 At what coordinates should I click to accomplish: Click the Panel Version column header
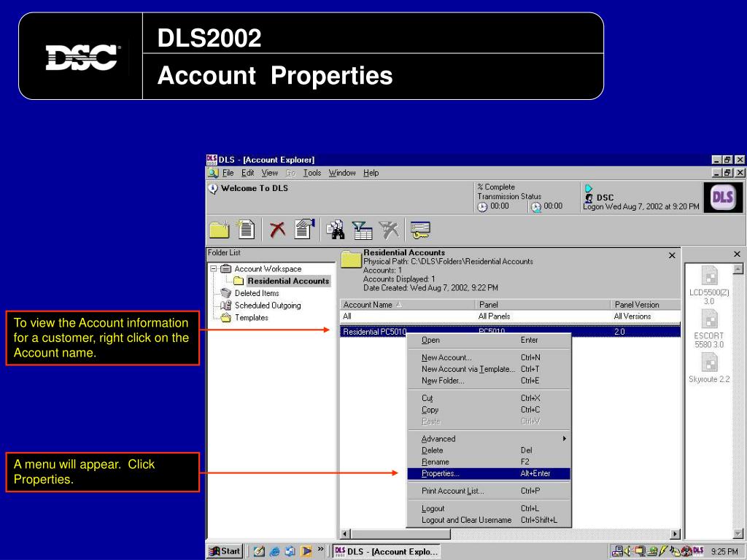pos(646,304)
